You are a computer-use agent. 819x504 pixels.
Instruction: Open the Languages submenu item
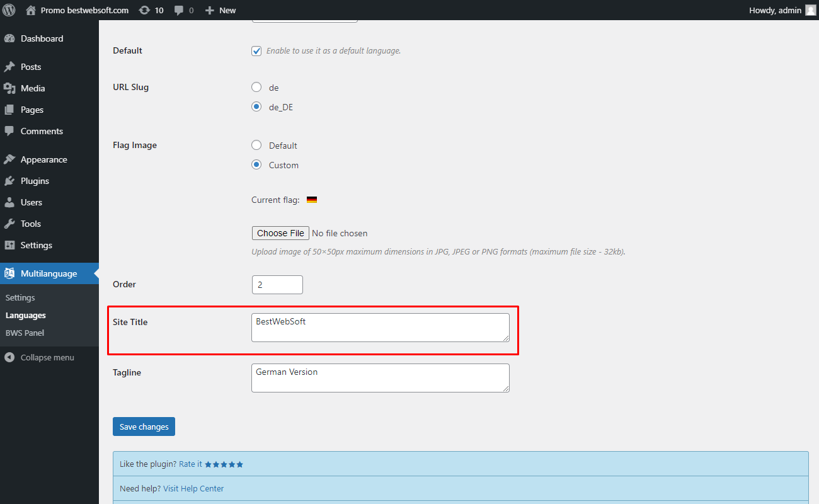[26, 315]
